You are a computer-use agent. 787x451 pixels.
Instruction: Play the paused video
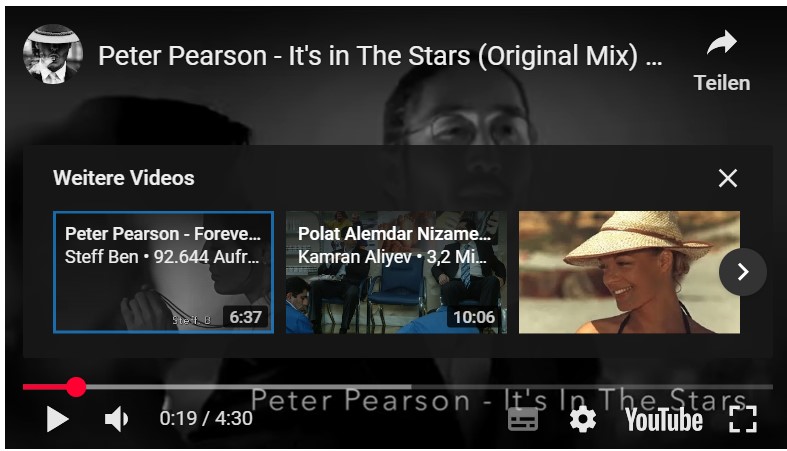[57, 419]
